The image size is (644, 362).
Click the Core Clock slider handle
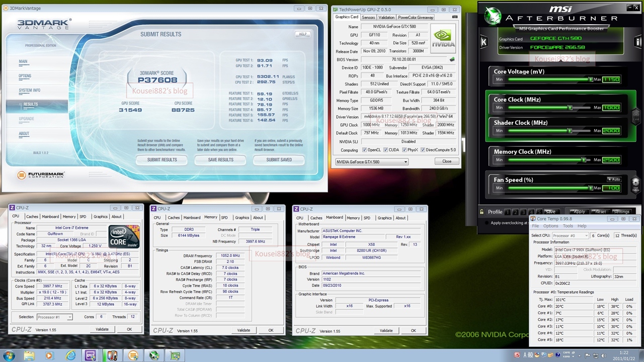click(x=570, y=108)
